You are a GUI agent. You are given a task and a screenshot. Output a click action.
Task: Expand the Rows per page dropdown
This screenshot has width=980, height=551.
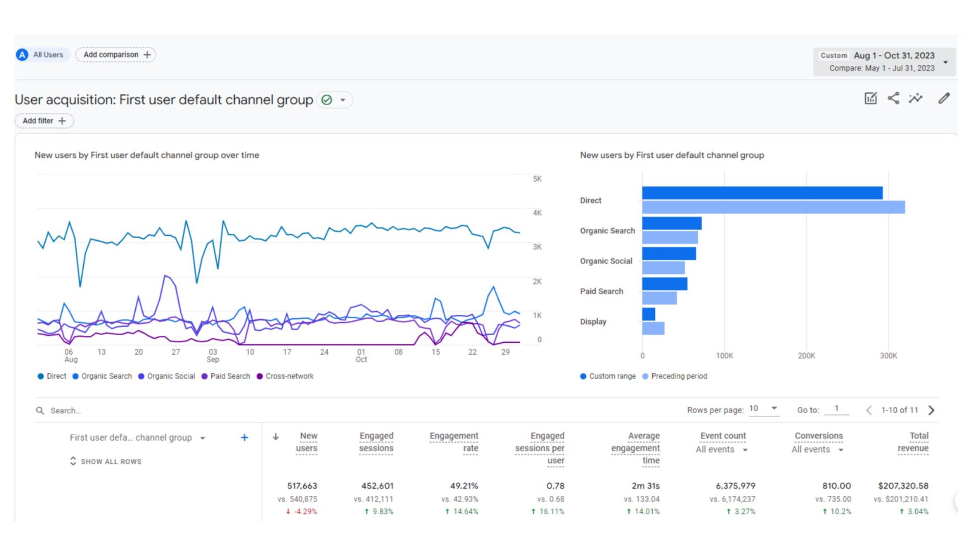click(764, 409)
